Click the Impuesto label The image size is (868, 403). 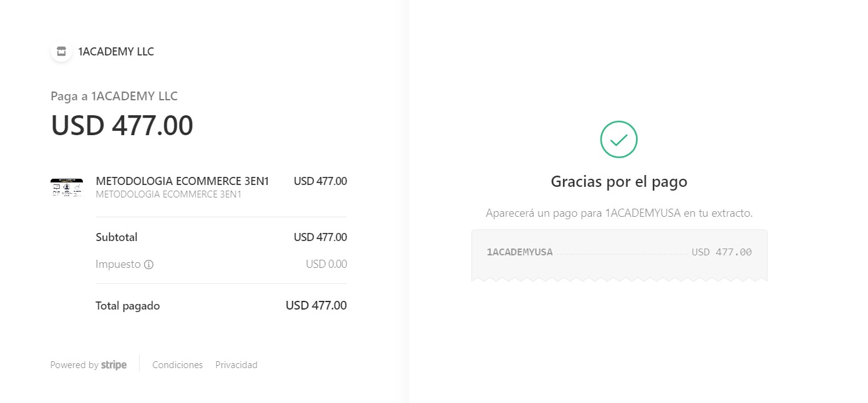coord(118,264)
